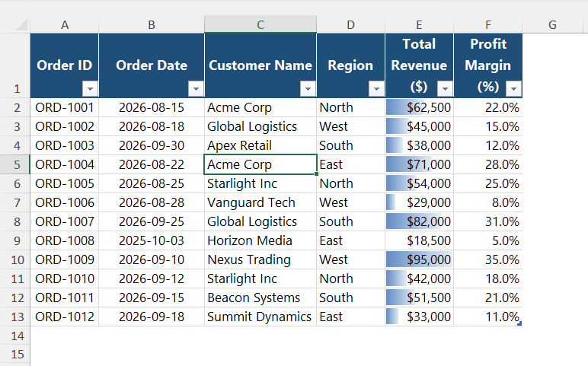Select column D header
The height and width of the screenshot is (366, 588).
tap(350, 24)
